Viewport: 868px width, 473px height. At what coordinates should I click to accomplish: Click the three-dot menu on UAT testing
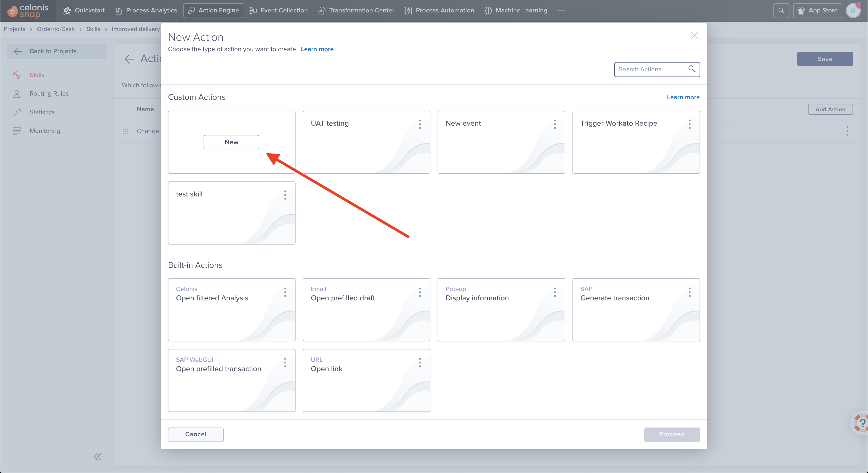(420, 124)
